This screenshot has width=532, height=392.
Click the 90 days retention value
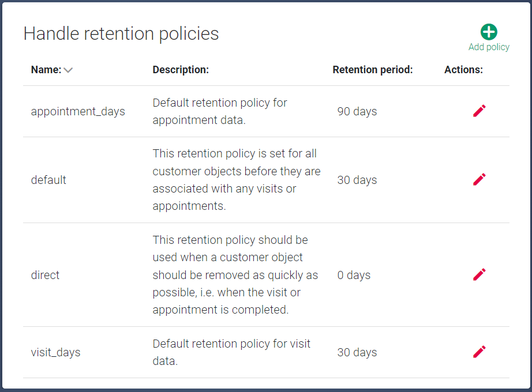357,111
